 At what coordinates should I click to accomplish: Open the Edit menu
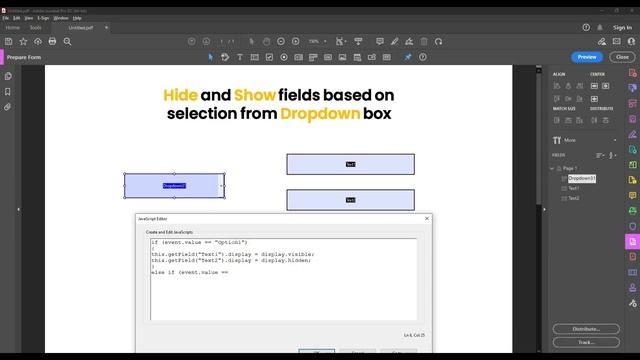click(16, 18)
